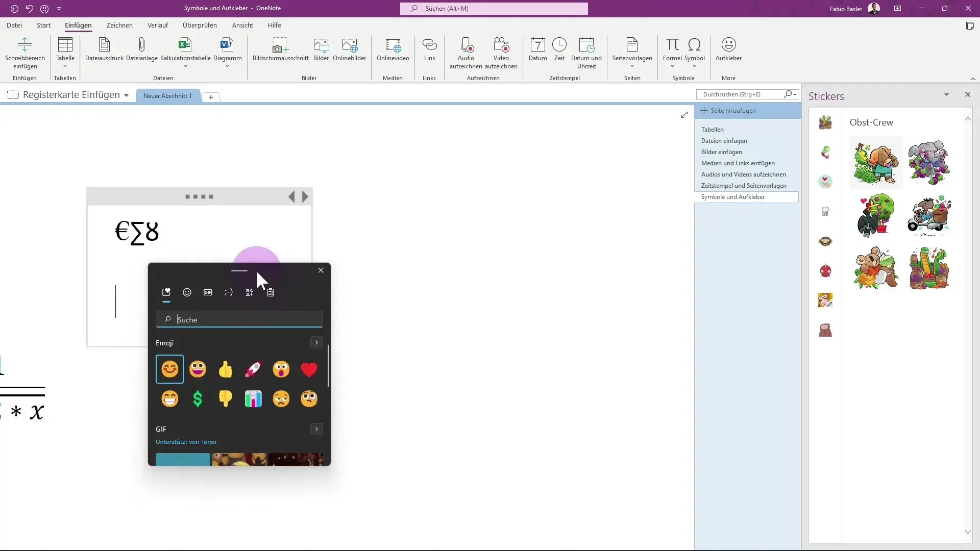This screenshot has height=551, width=980.
Task: Open the Aufkleber stickers button
Action: point(728,49)
